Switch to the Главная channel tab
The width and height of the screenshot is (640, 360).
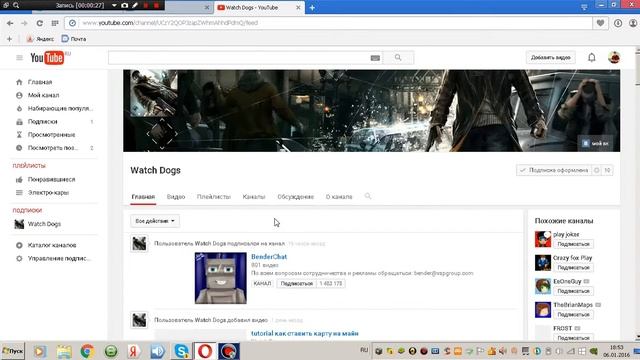tap(143, 197)
